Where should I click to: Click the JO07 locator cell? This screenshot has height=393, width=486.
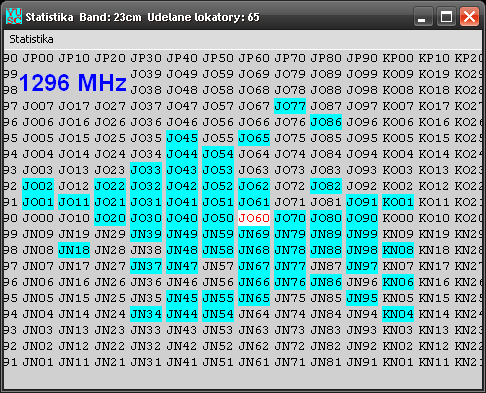coord(38,106)
